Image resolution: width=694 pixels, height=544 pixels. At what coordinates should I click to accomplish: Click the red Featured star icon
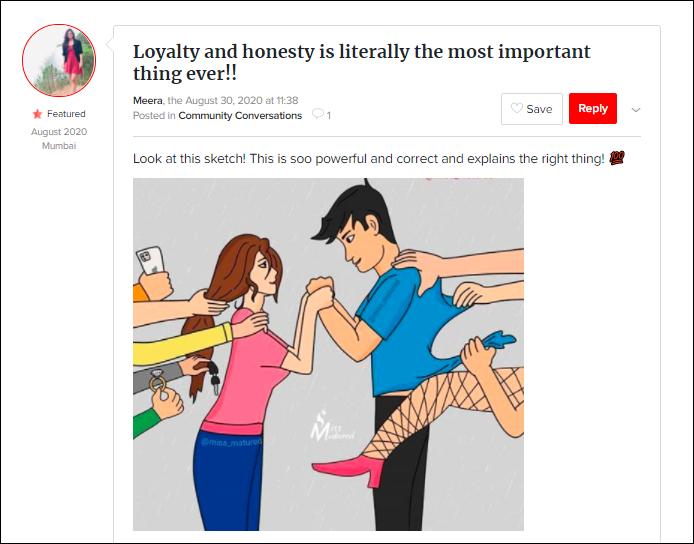(x=37, y=114)
